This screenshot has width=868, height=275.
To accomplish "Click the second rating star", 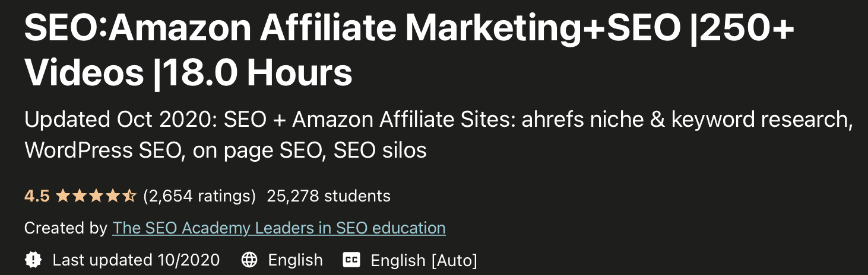I will point(79,196).
